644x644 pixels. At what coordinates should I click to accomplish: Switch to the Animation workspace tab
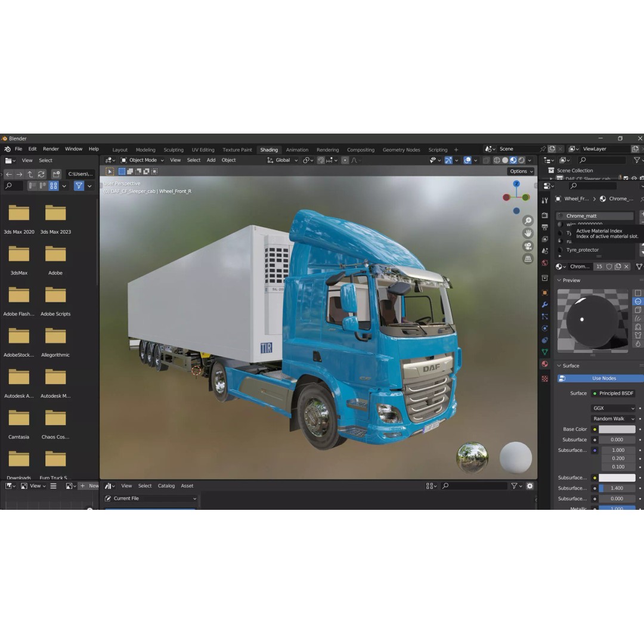tap(297, 150)
